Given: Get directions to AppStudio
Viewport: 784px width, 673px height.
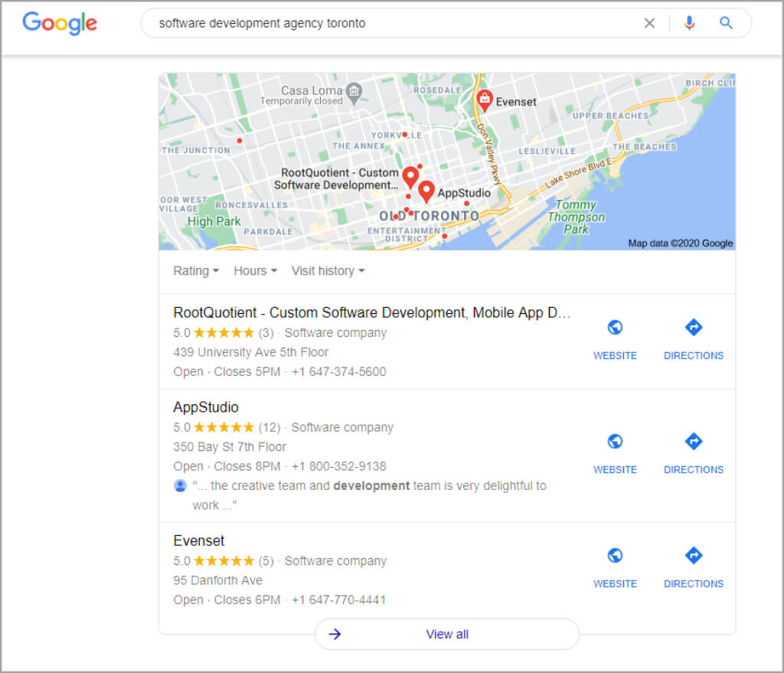Looking at the screenshot, I should [x=693, y=442].
